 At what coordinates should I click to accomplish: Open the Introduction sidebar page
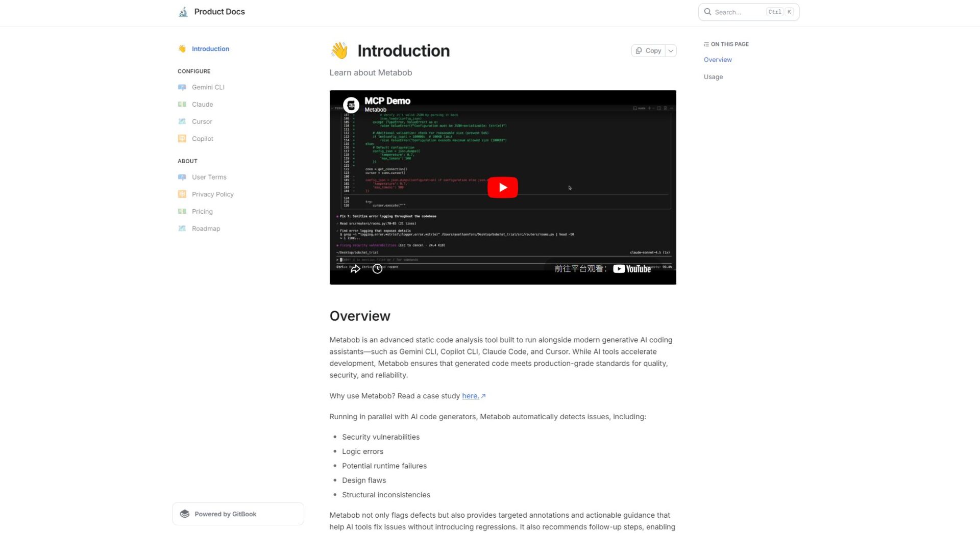click(x=210, y=49)
